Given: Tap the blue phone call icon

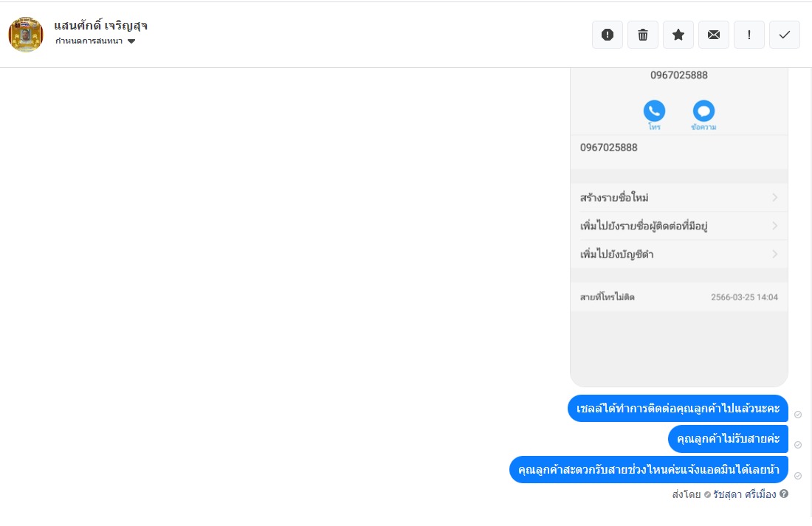Looking at the screenshot, I should coord(654,111).
